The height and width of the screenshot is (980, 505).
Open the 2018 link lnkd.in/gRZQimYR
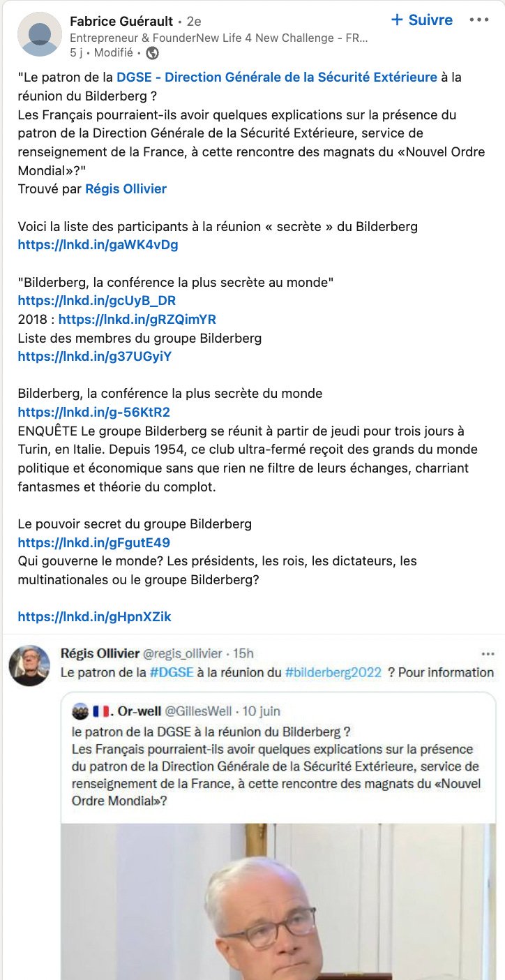tap(137, 319)
